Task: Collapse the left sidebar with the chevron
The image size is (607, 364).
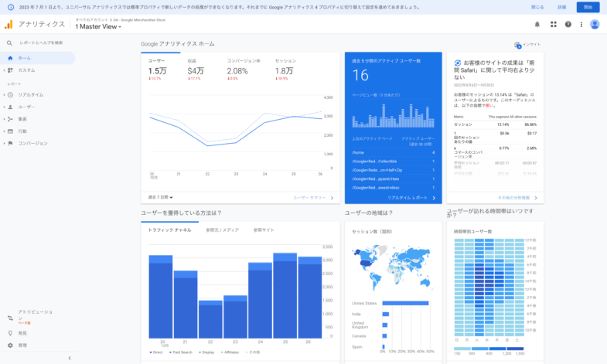Action: (x=70, y=358)
